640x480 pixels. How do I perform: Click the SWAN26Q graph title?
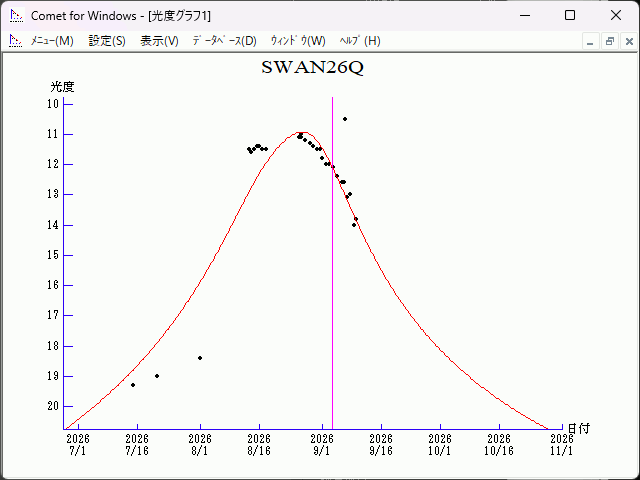pos(312,67)
